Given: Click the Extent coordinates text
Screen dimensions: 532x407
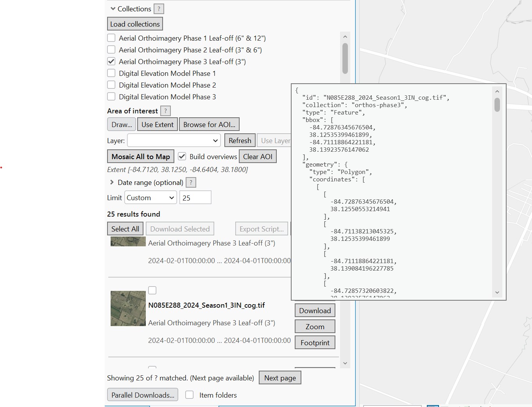Looking at the screenshot, I should [177, 170].
